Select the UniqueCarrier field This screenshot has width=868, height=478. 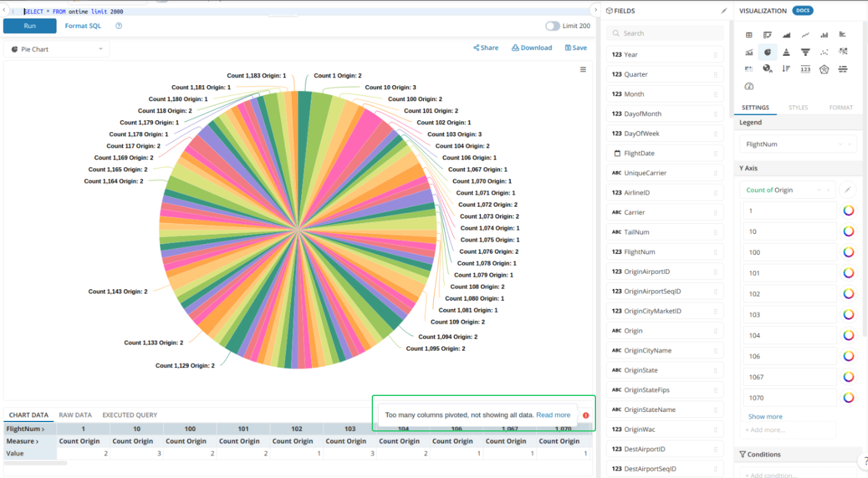click(665, 173)
